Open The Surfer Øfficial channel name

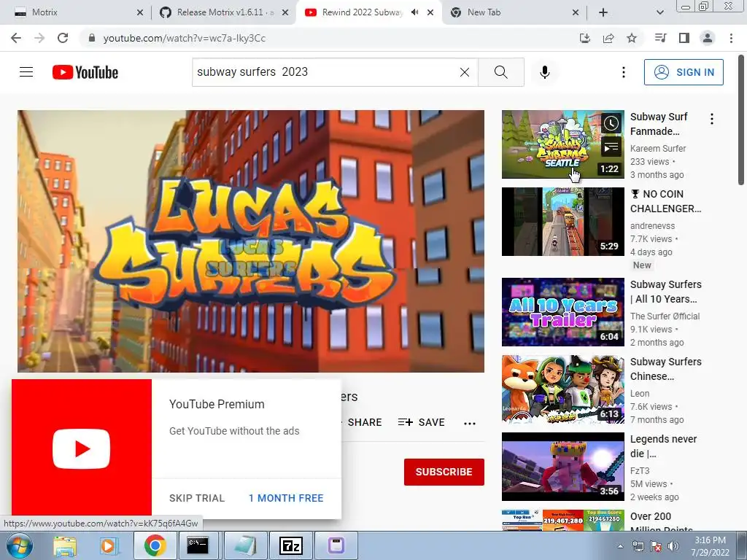click(665, 316)
